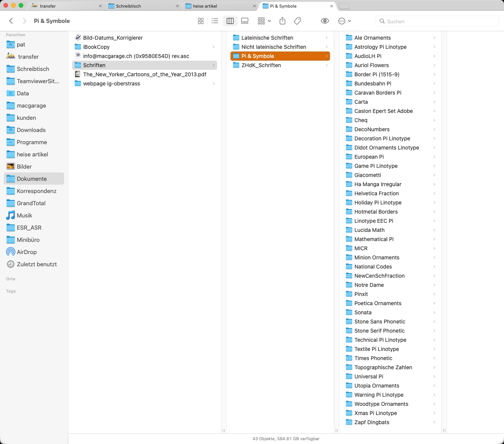Switch to gallery view
The width and height of the screenshot is (504, 444).
pos(245,21)
